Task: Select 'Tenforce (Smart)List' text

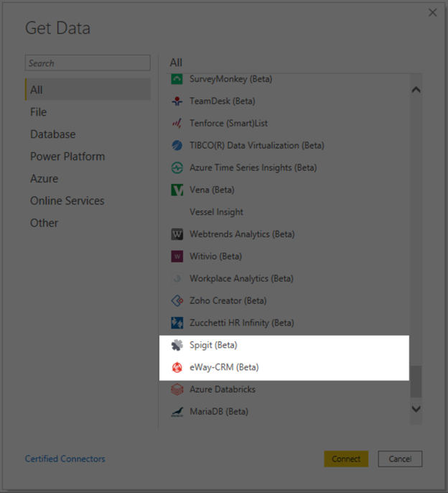Action: [229, 124]
